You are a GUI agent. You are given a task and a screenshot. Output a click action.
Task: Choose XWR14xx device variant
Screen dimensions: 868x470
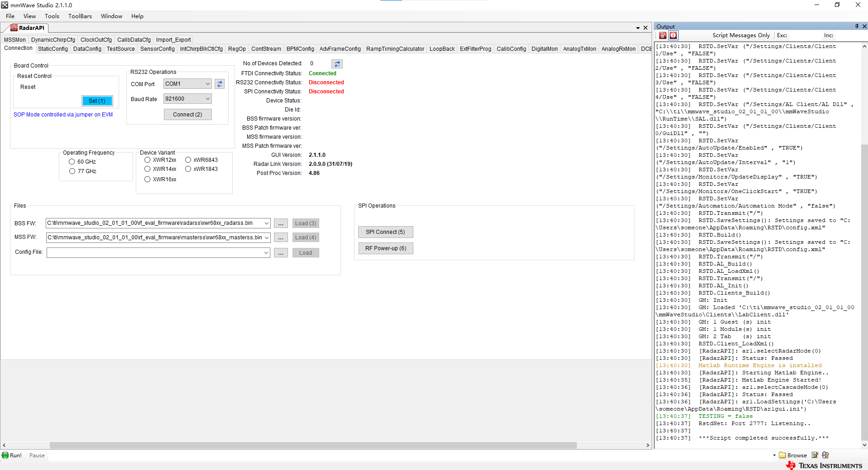click(147, 169)
